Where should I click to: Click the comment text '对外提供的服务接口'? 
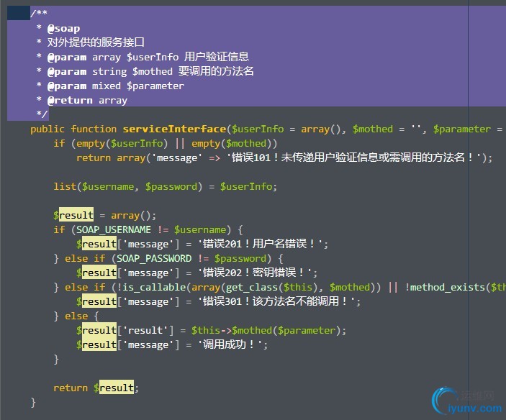(96, 42)
